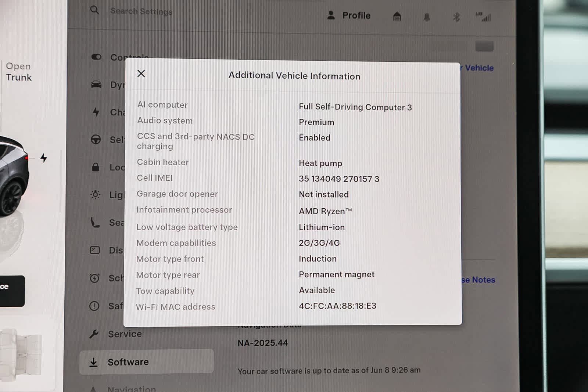The height and width of the screenshot is (392, 588).
Task: Select the Not installed garage opener value
Action: [x=323, y=194]
